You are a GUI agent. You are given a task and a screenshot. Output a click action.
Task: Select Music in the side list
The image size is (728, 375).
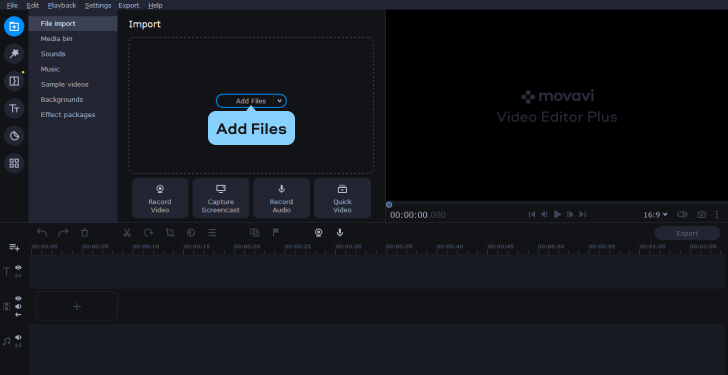(x=73, y=69)
